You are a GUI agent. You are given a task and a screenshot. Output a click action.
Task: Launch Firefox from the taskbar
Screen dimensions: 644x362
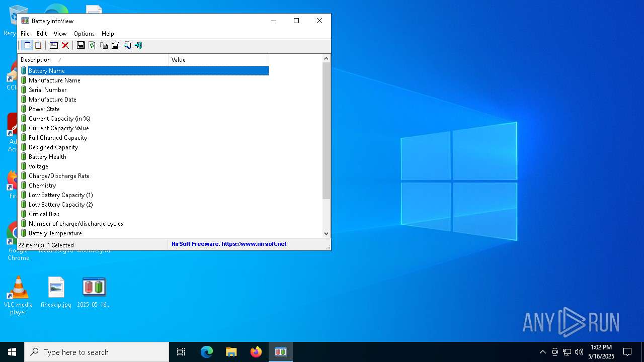click(256, 352)
